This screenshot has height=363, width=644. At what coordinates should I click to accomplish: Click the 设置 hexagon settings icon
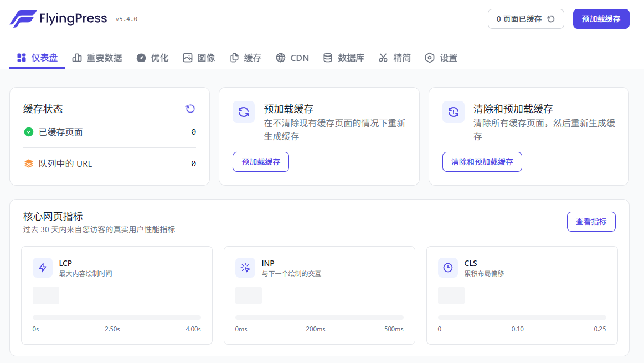tap(430, 58)
